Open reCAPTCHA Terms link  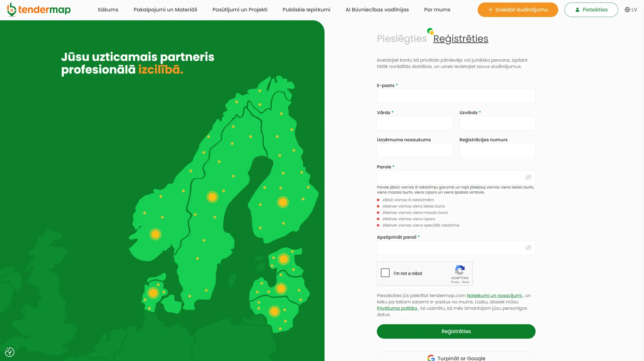[x=465, y=282]
